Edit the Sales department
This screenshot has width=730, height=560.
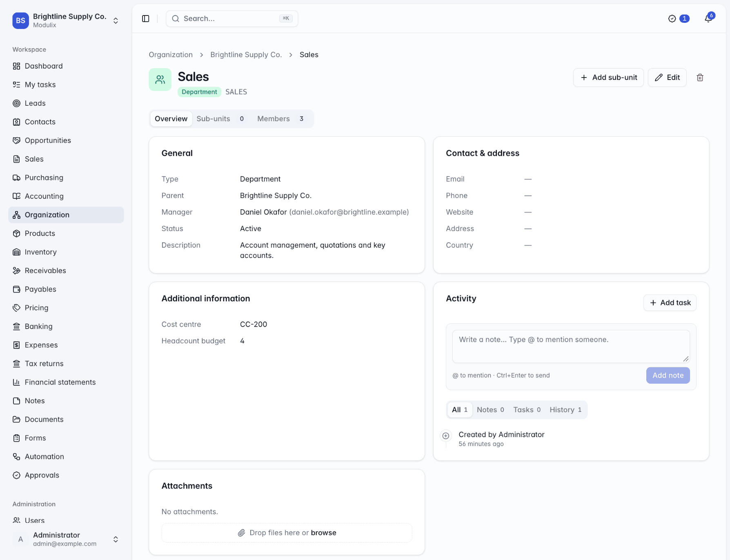tap(667, 78)
